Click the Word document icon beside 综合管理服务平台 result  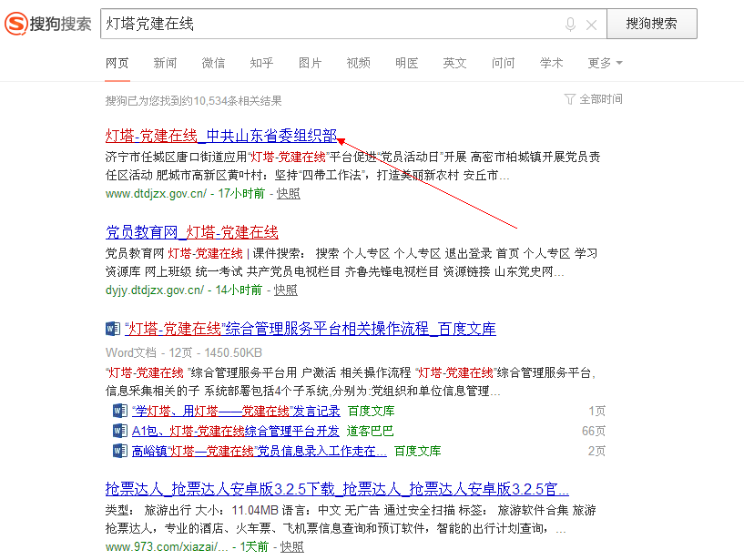pos(113,329)
